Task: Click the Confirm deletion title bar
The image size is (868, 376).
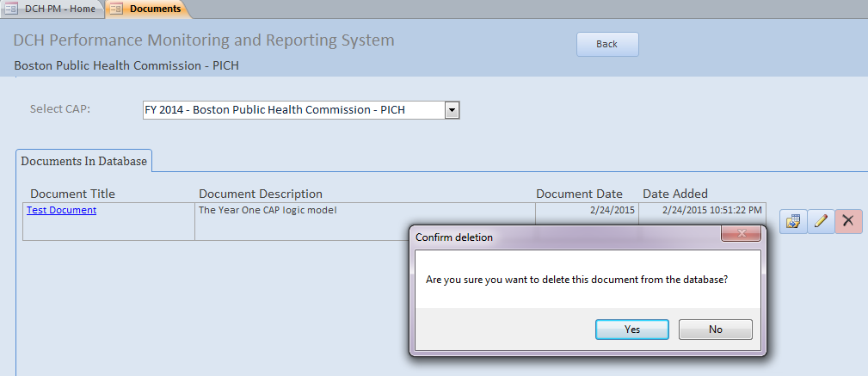Action: [x=559, y=237]
